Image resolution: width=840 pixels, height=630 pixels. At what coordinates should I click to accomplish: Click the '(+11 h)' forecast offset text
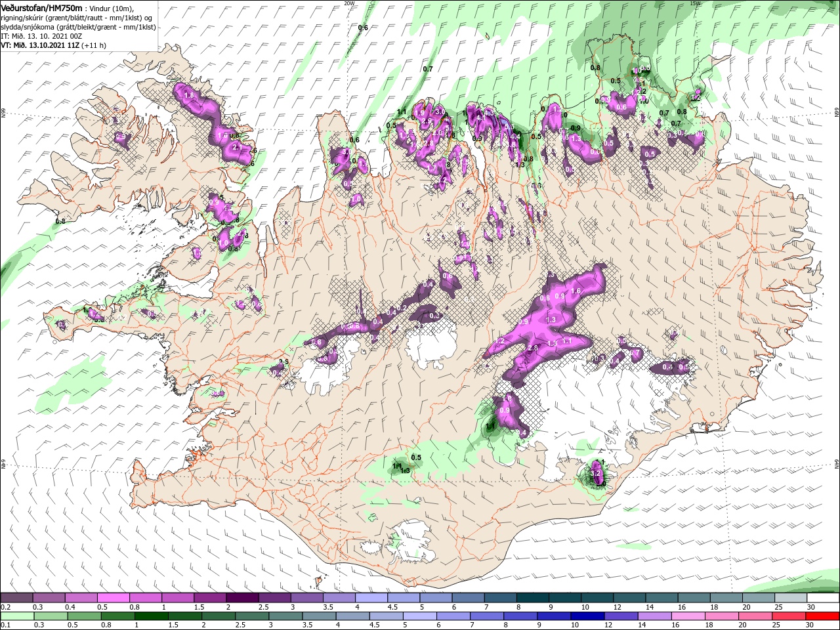94,45
